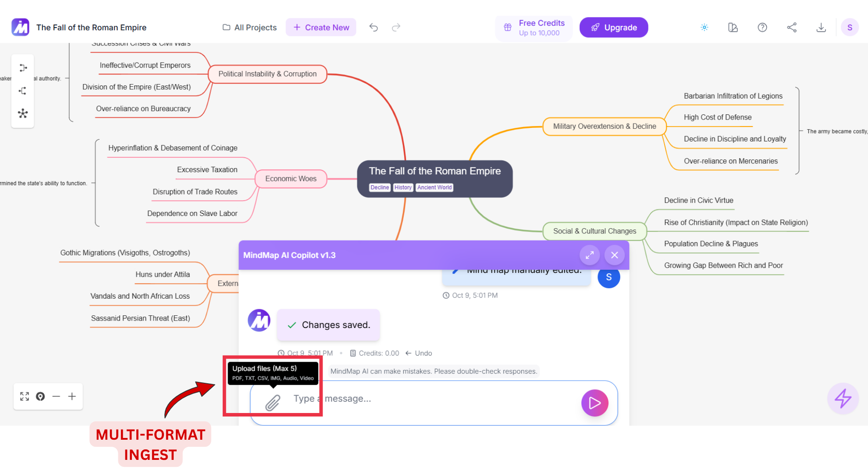The width and height of the screenshot is (868, 473).
Task: Click the color theme palette icon
Action: [x=733, y=27]
